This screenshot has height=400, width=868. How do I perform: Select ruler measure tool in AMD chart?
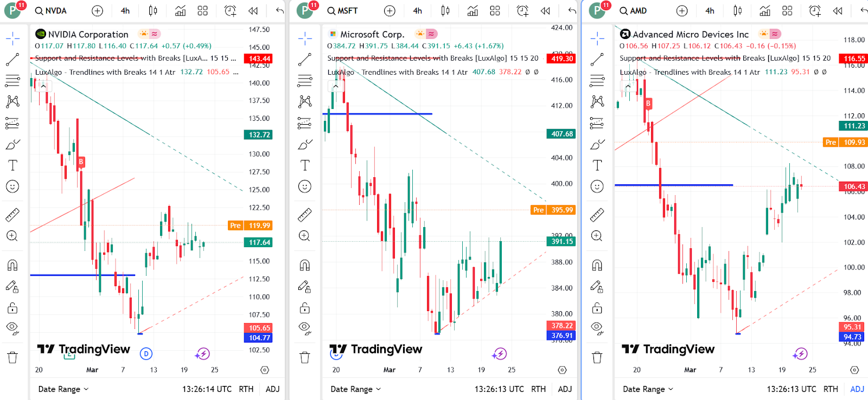click(x=597, y=215)
